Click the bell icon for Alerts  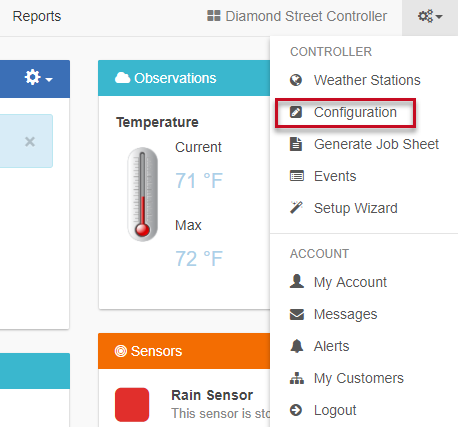tap(297, 346)
